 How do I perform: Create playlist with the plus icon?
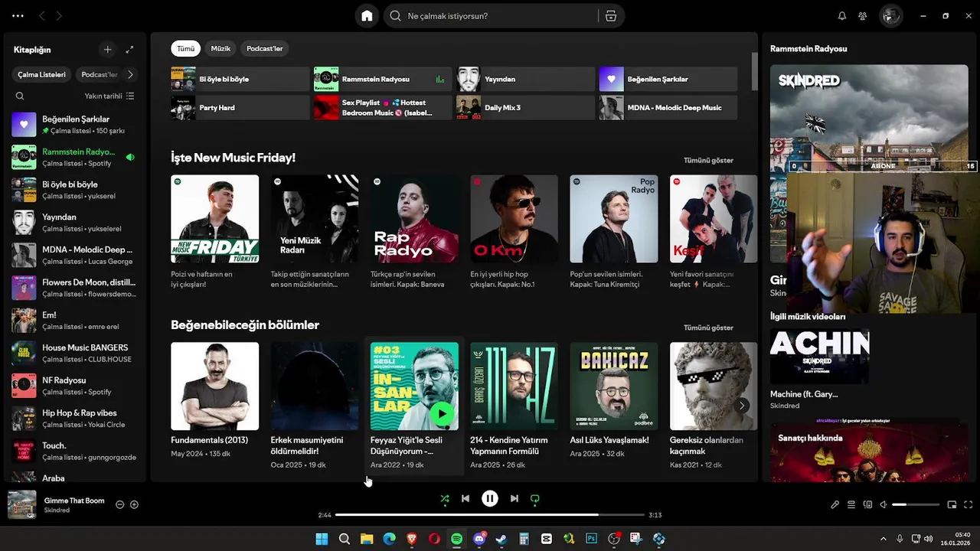tap(107, 50)
